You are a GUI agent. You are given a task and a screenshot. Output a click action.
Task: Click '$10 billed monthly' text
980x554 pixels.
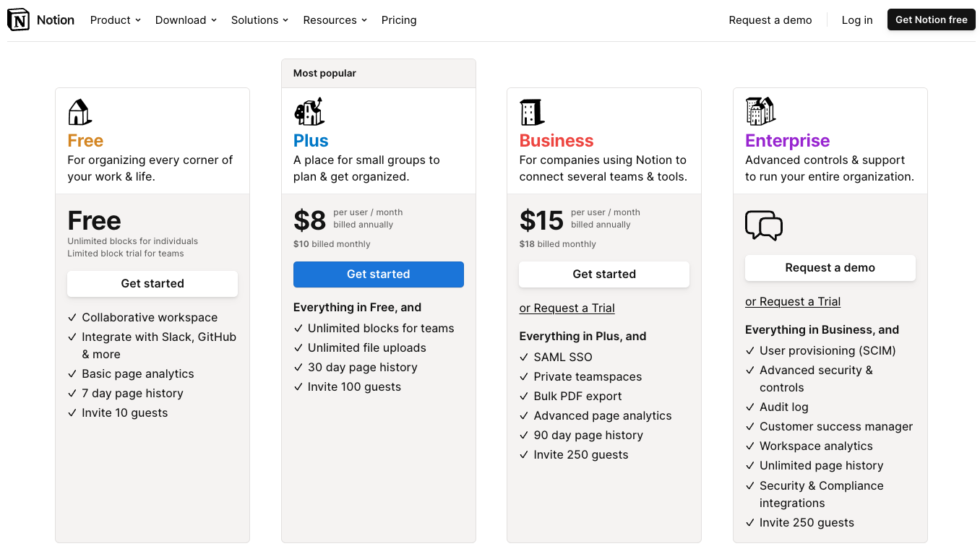click(332, 244)
